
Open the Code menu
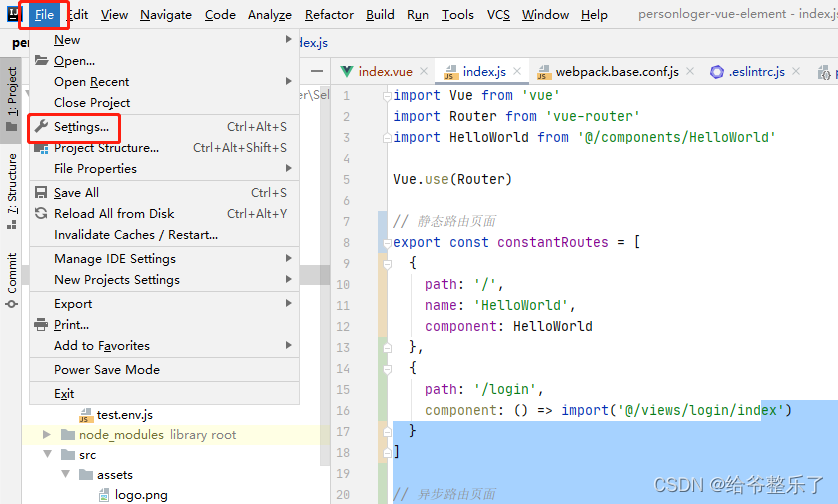(220, 14)
